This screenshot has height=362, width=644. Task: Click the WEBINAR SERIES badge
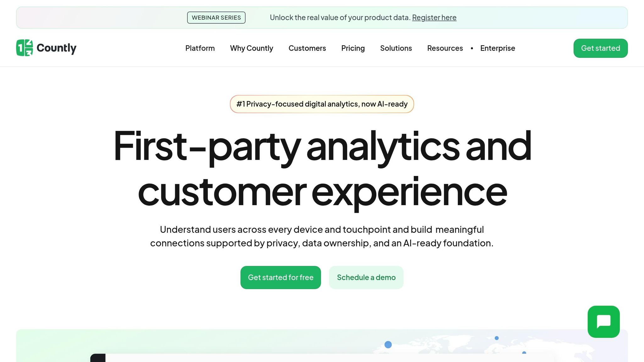point(216,18)
